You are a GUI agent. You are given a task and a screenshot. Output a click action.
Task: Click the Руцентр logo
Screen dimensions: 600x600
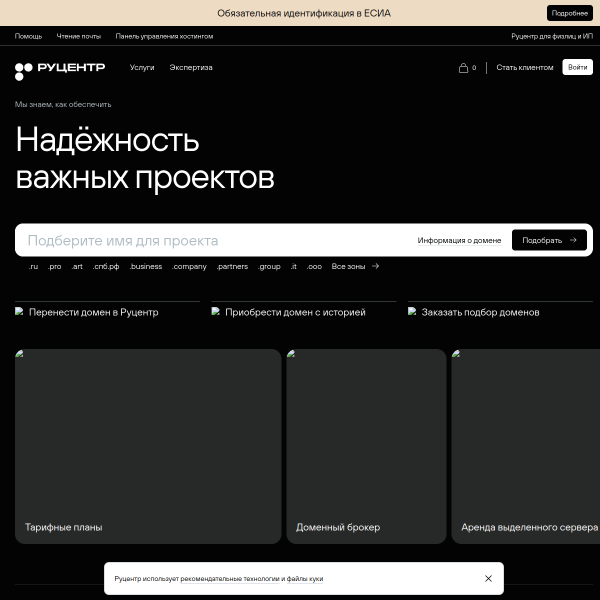(60, 71)
